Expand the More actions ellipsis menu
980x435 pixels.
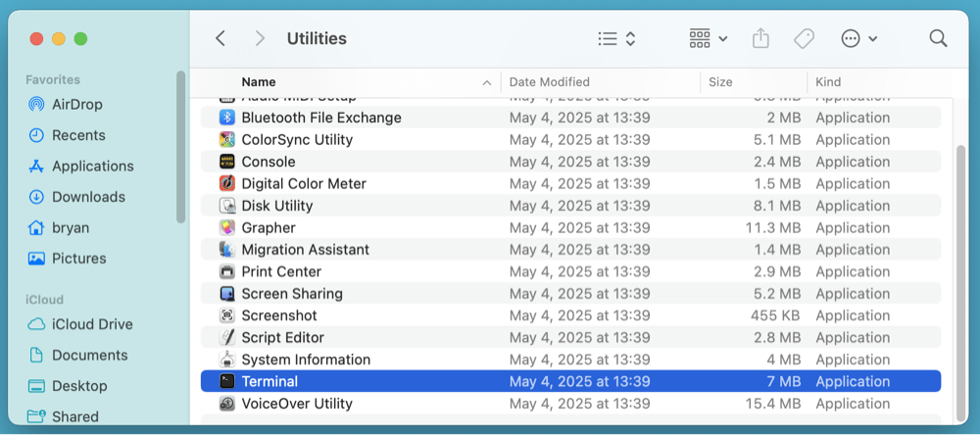[858, 38]
